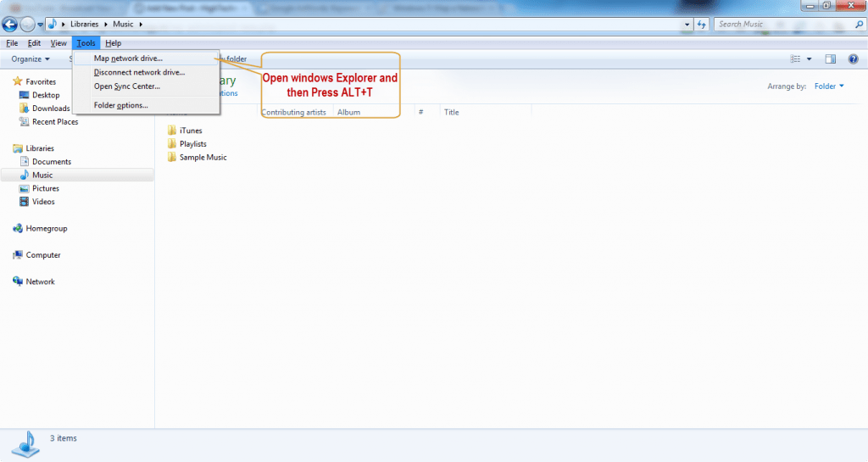Viewport: 868px width, 462px height.
Task: Click the Videos library icon
Action: tap(24, 202)
